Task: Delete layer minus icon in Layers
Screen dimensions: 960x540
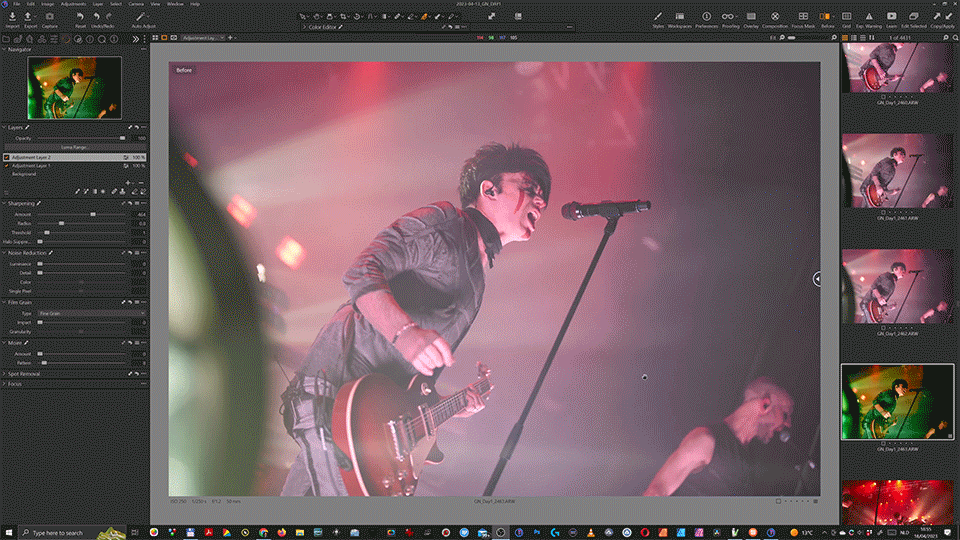Action: point(141,183)
